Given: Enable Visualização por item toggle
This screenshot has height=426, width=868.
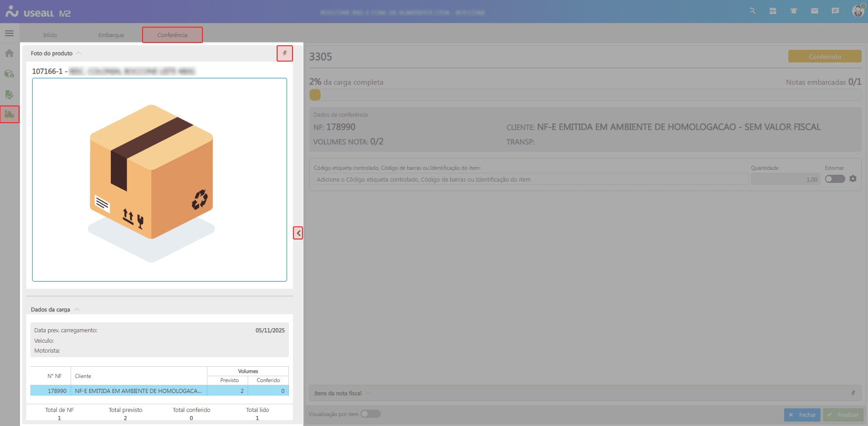Looking at the screenshot, I should tap(370, 414).
